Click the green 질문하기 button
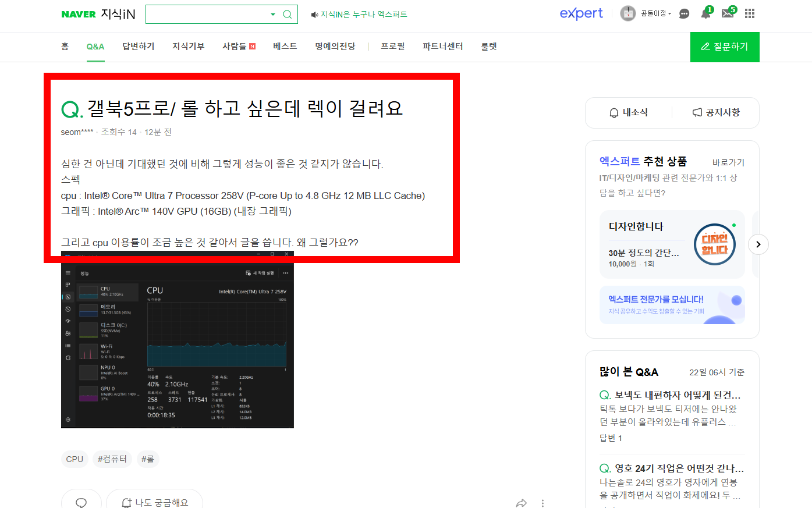This screenshot has width=812, height=508. point(725,47)
